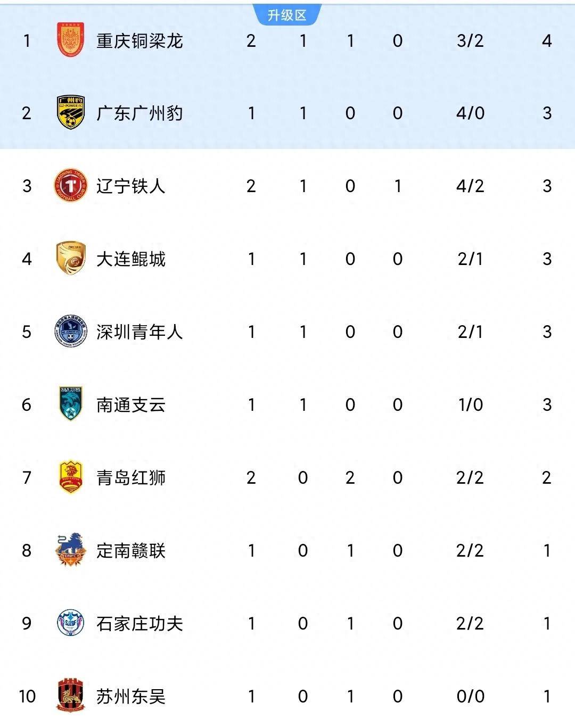Screen dimensions: 575x728
Task: Tap the 苏州东吴 team crest
Action: pos(71,696)
